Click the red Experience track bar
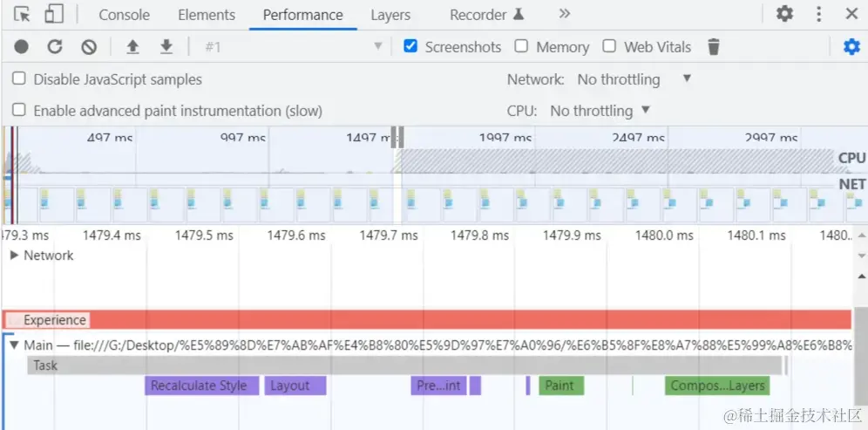 coord(426,320)
